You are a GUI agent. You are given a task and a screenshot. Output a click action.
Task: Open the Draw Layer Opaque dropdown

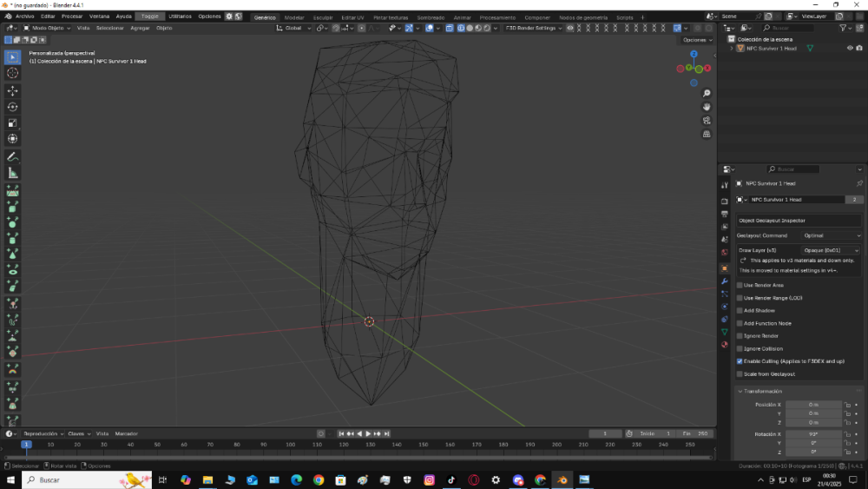click(x=831, y=250)
